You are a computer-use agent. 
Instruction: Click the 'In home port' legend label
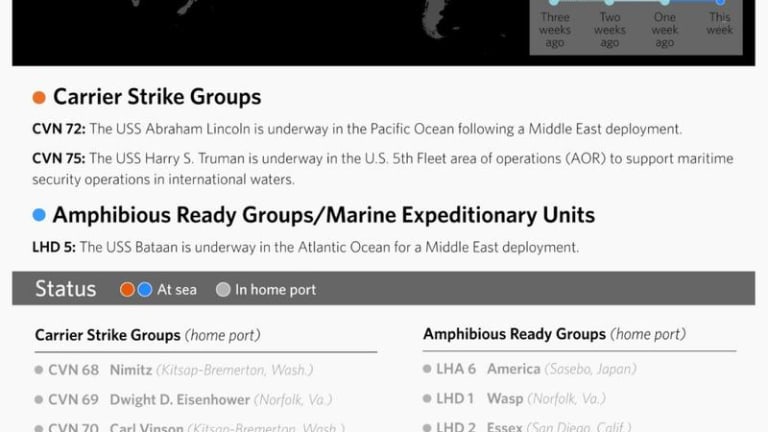(275, 290)
